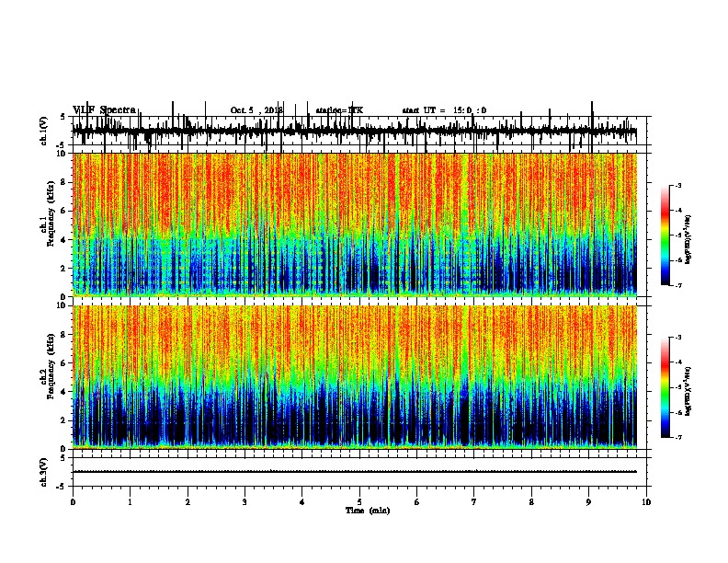Click the "8" kHz tick of ch.1 spectrogram
The width and height of the screenshot is (728, 563).
click(64, 182)
